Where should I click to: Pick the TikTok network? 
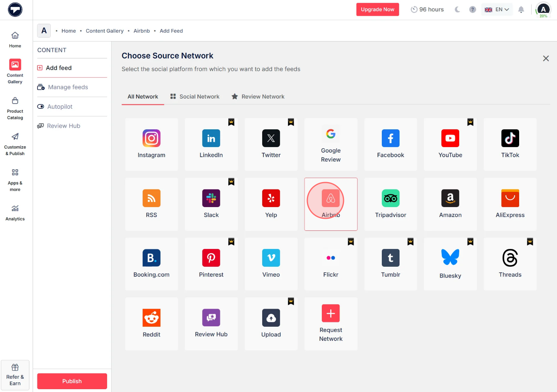pos(510,144)
